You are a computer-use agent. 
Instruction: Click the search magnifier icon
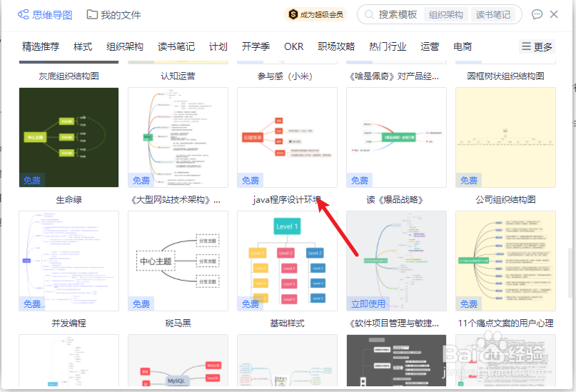[x=369, y=15]
